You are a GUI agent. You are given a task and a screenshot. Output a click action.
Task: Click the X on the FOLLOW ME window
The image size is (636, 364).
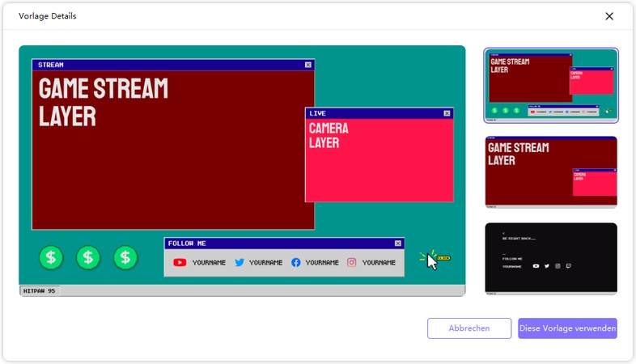tap(398, 243)
